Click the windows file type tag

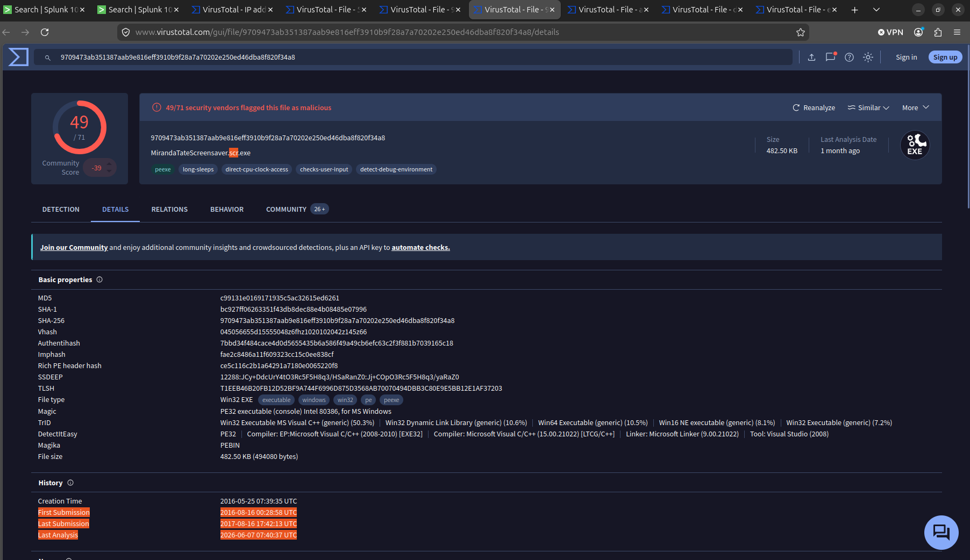click(314, 400)
